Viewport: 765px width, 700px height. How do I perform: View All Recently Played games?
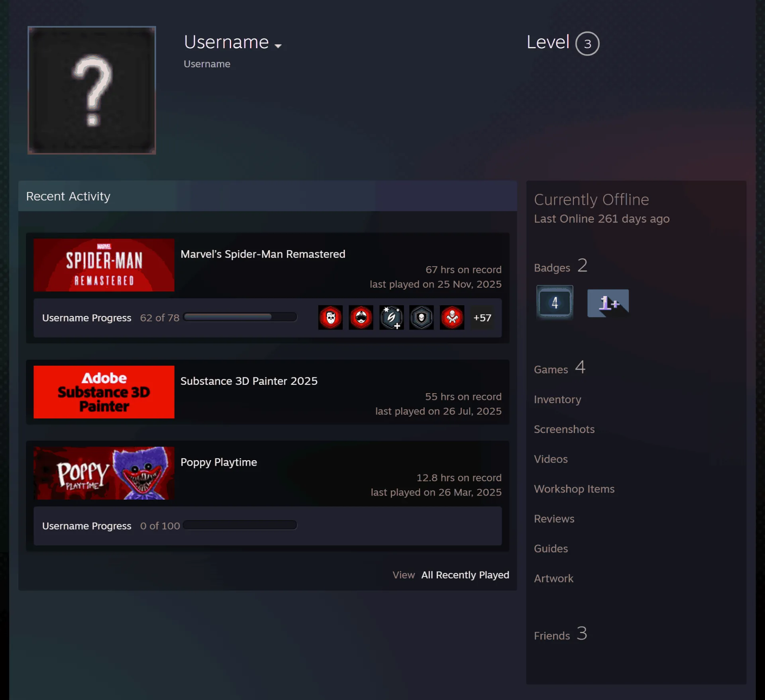(x=465, y=575)
